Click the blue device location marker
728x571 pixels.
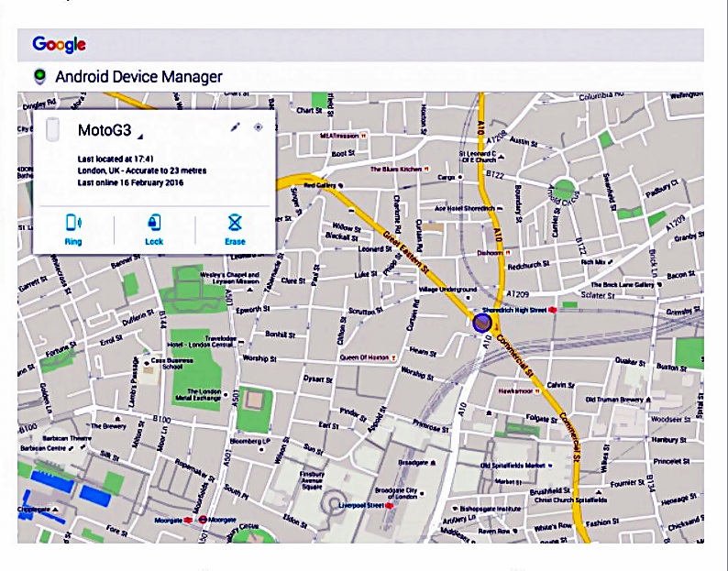pyautogui.click(x=482, y=324)
